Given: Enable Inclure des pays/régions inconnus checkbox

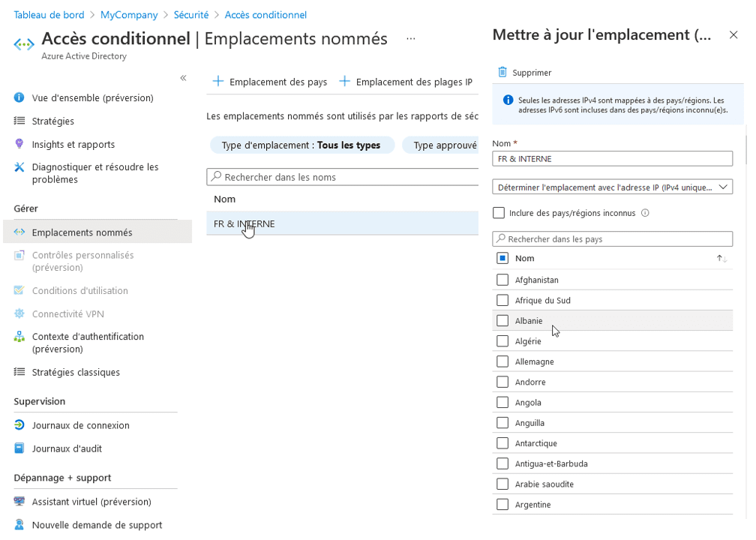Looking at the screenshot, I should tap(499, 213).
